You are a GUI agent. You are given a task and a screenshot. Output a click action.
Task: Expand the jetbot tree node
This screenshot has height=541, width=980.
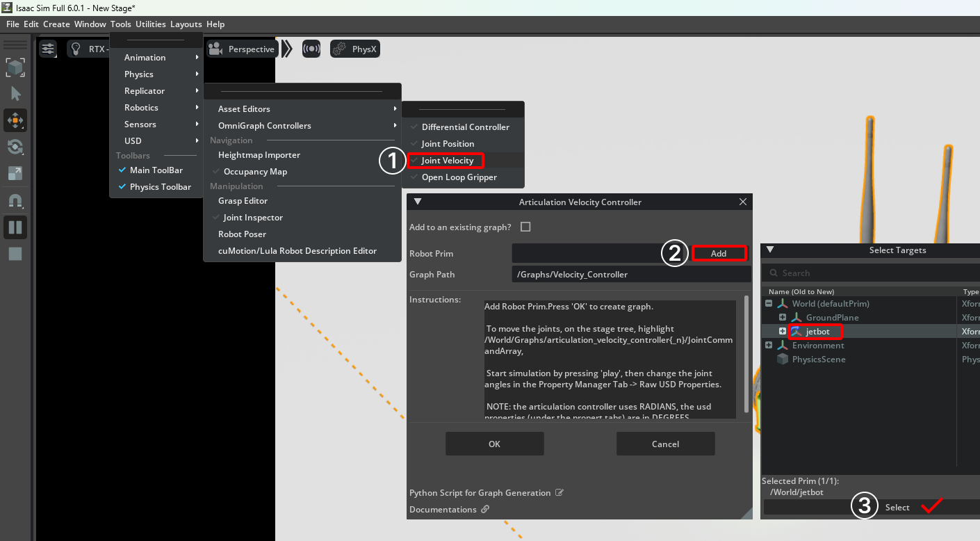pos(783,332)
